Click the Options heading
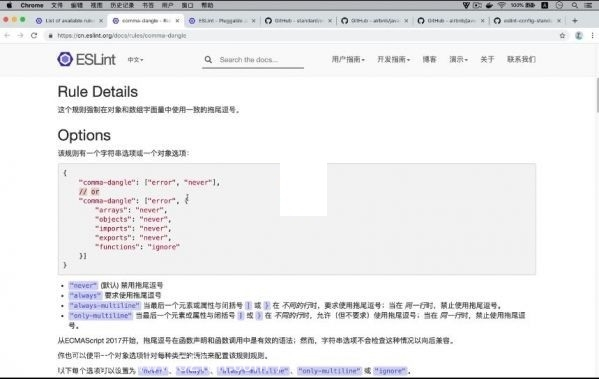599x379 pixels. 84,135
